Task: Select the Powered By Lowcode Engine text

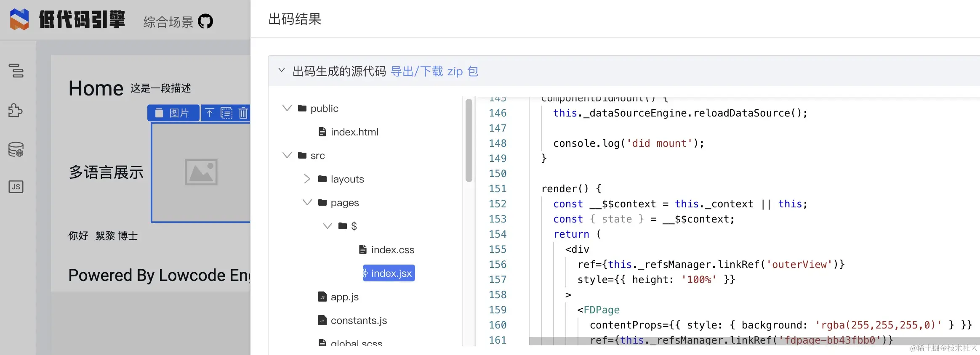Action: (160, 275)
